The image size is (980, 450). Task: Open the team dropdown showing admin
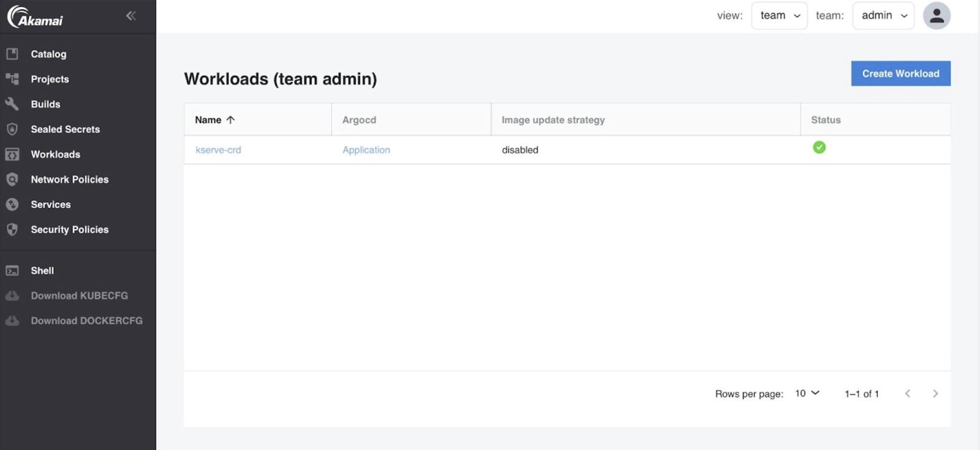[883, 16]
